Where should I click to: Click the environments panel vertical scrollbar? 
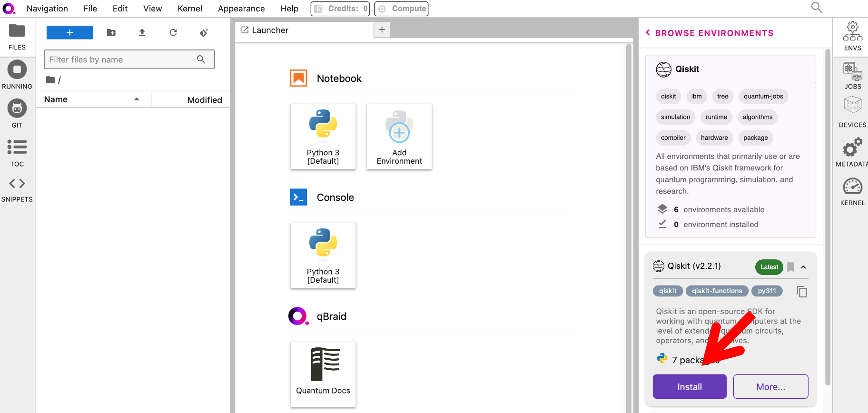(828, 216)
